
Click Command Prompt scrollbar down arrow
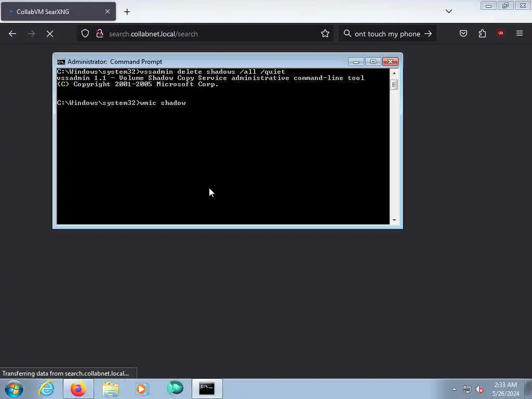click(394, 220)
